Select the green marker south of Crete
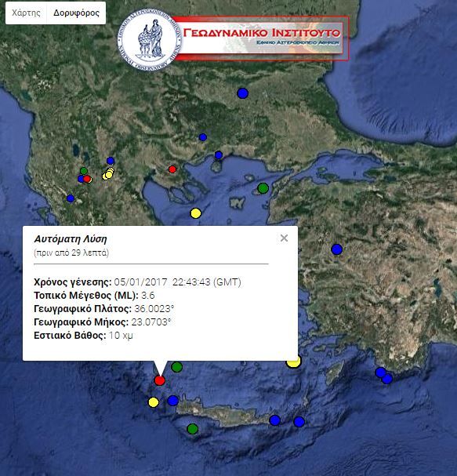The width and height of the screenshot is (457, 476). tap(192, 429)
